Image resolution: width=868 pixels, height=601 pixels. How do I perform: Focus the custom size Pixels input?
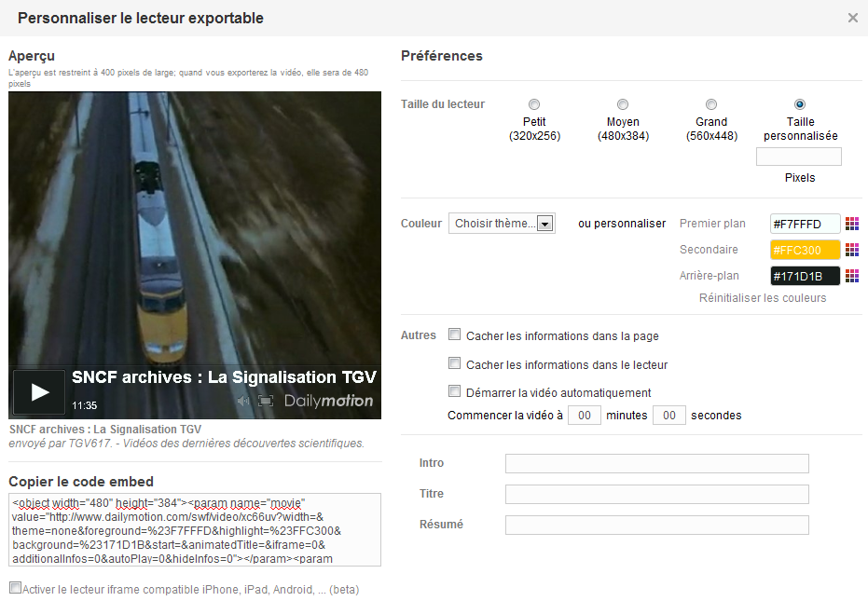pos(799,157)
